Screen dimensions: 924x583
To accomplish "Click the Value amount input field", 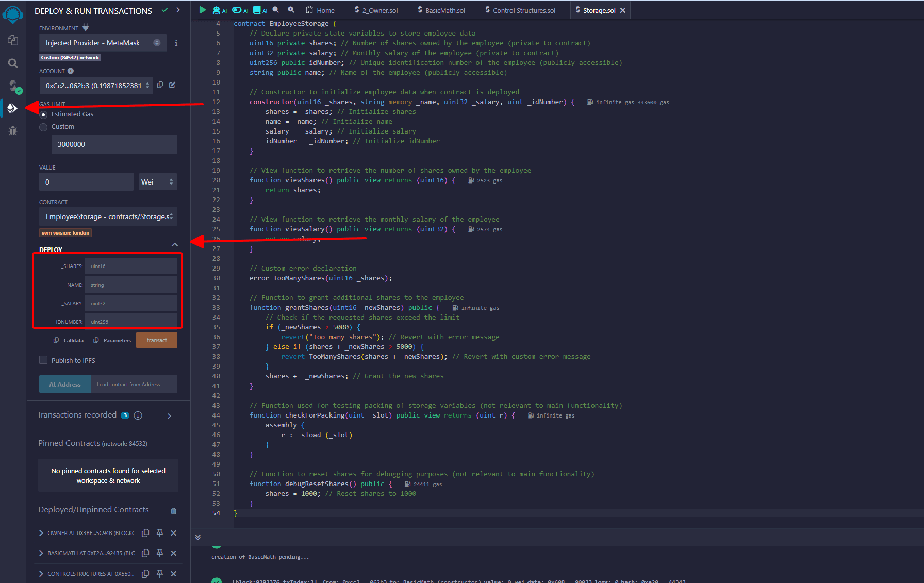I will 86,182.
